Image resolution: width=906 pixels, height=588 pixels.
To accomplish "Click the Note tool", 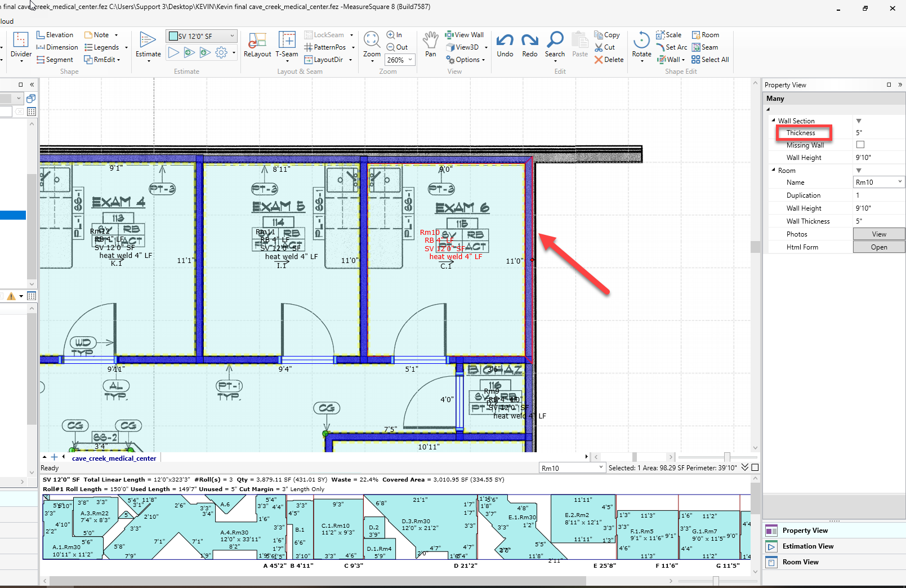I will click(97, 35).
